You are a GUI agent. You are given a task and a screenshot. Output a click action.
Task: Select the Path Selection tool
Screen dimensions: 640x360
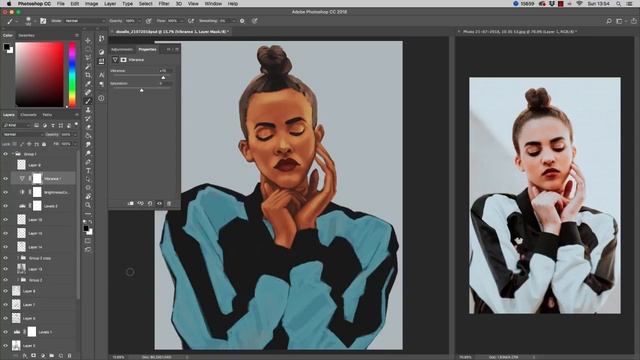point(88,179)
